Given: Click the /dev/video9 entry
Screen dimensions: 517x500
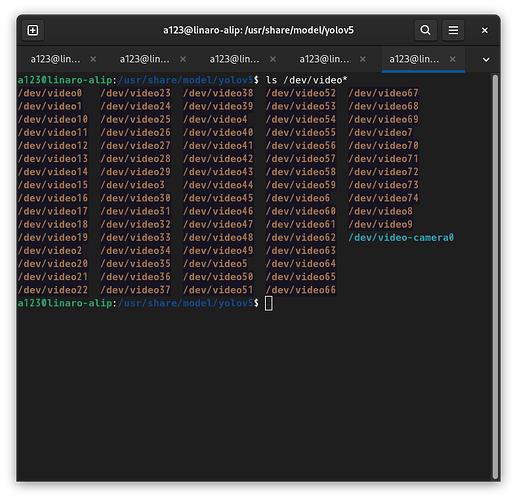Looking at the screenshot, I should click(381, 224).
